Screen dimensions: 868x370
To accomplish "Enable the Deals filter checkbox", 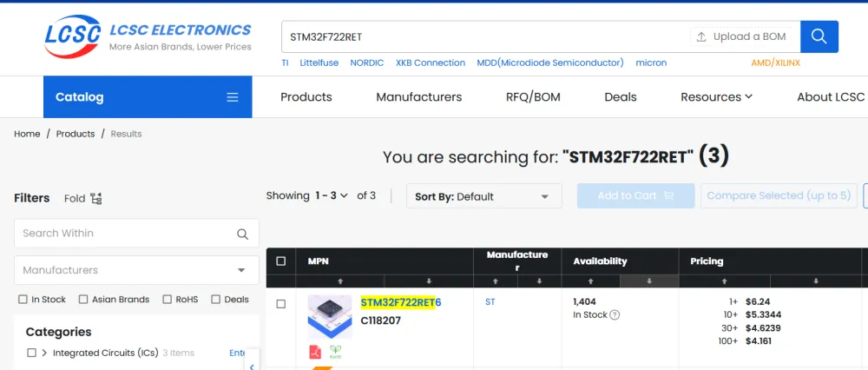I will [216, 299].
